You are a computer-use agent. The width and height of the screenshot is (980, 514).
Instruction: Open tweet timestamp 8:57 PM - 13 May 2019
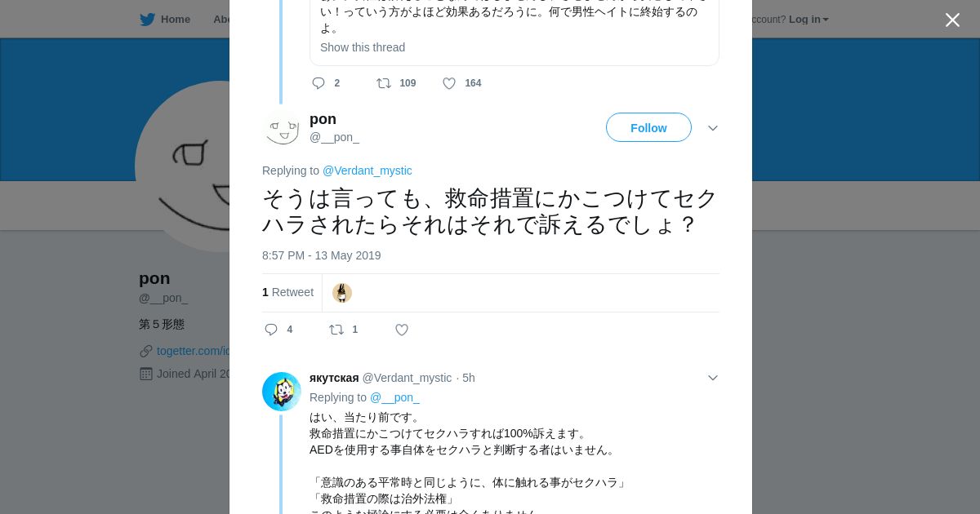pyautogui.click(x=322, y=255)
